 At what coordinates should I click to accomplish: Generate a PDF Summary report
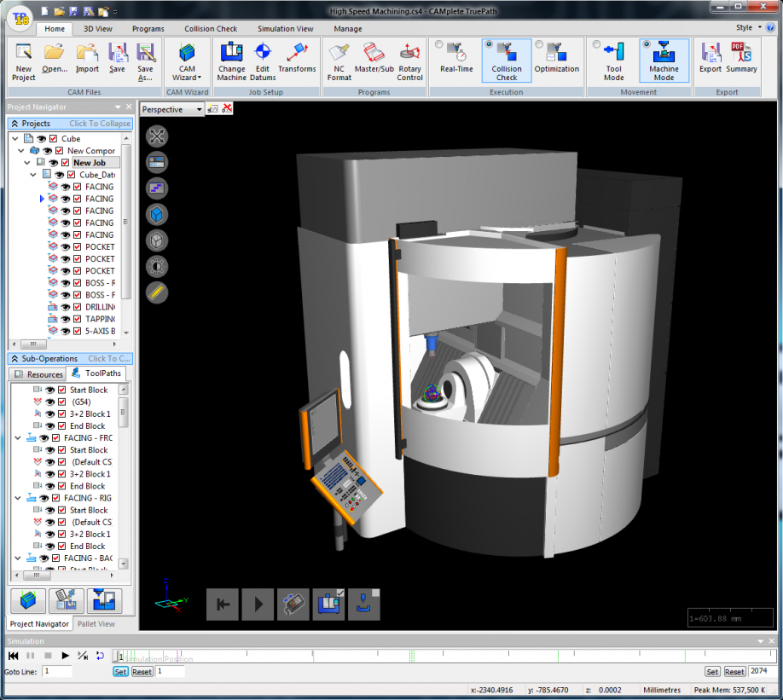(741, 59)
